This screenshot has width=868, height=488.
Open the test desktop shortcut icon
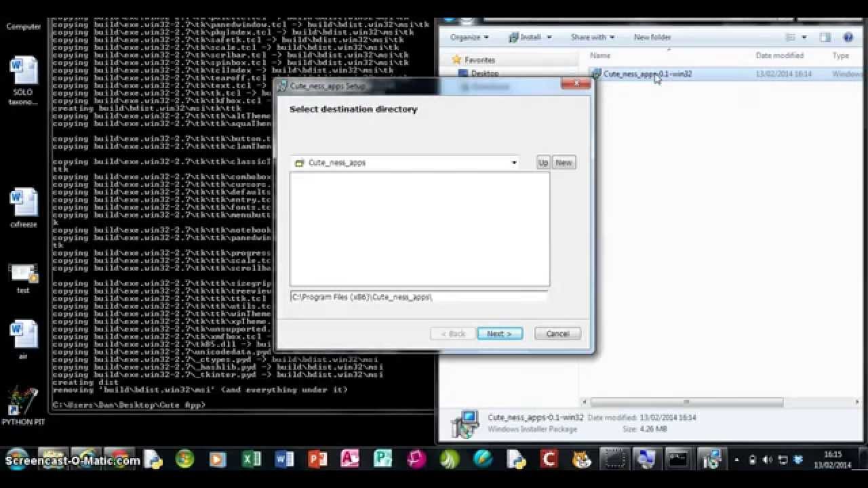click(23, 278)
